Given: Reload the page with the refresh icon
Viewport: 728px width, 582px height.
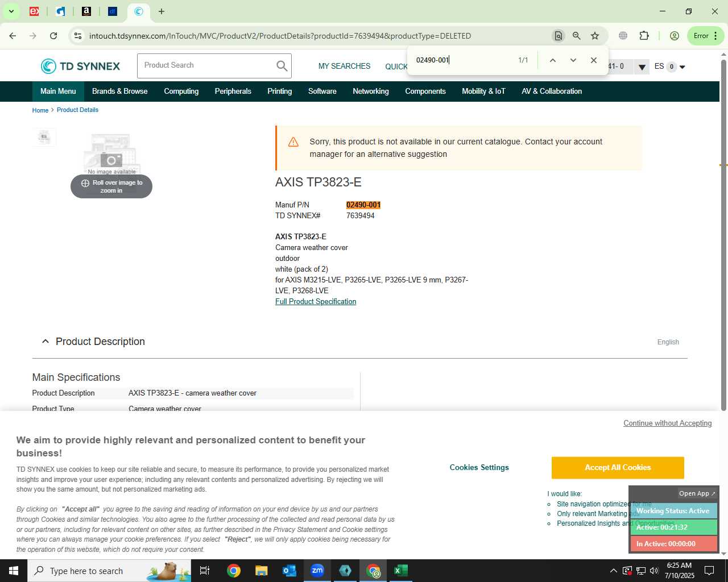Looking at the screenshot, I should 53,36.
